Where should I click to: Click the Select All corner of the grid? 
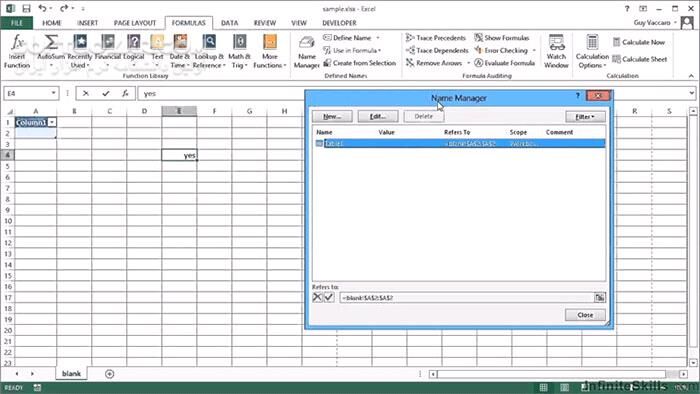tap(9, 111)
